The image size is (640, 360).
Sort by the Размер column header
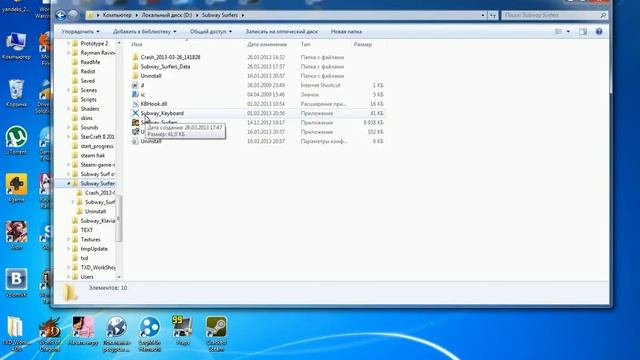363,44
